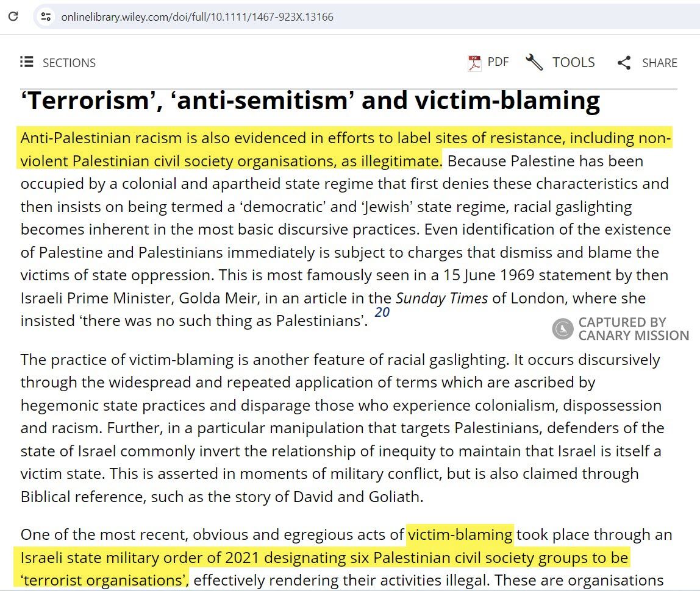Viewport: 700px width, 591px height.
Task: Click the Sections list icon
Action: click(x=26, y=62)
